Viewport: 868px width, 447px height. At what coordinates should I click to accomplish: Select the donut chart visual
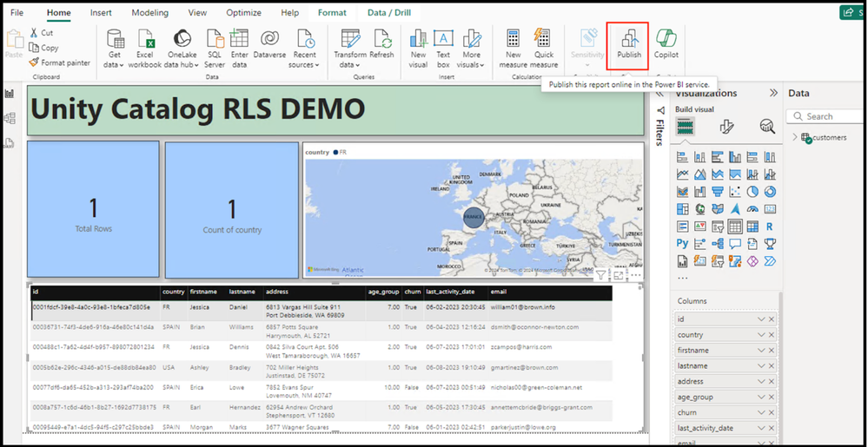point(770,192)
